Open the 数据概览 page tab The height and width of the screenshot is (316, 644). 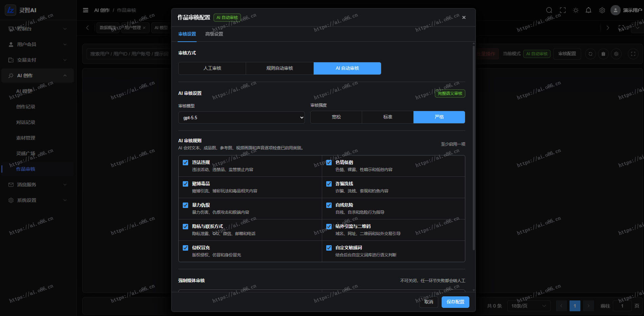click(x=108, y=28)
